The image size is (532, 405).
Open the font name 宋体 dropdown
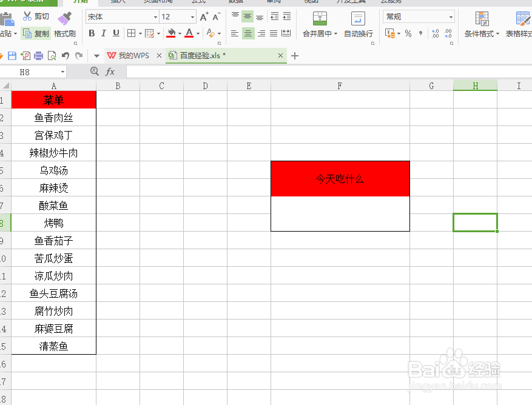coord(155,16)
